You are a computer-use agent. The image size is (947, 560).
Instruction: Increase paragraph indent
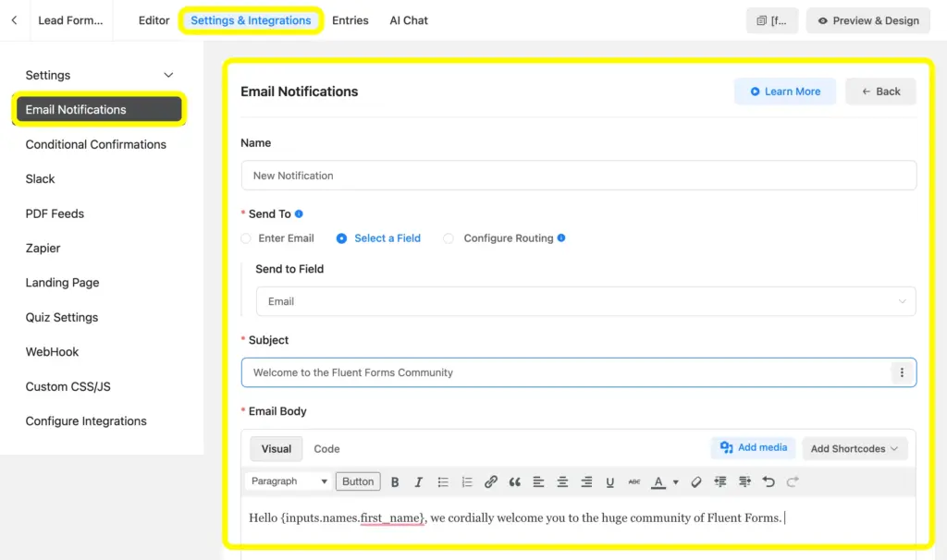[x=744, y=481]
